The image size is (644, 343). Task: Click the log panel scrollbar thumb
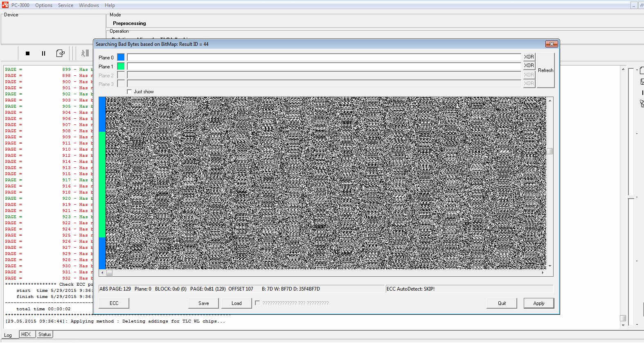coord(623,318)
